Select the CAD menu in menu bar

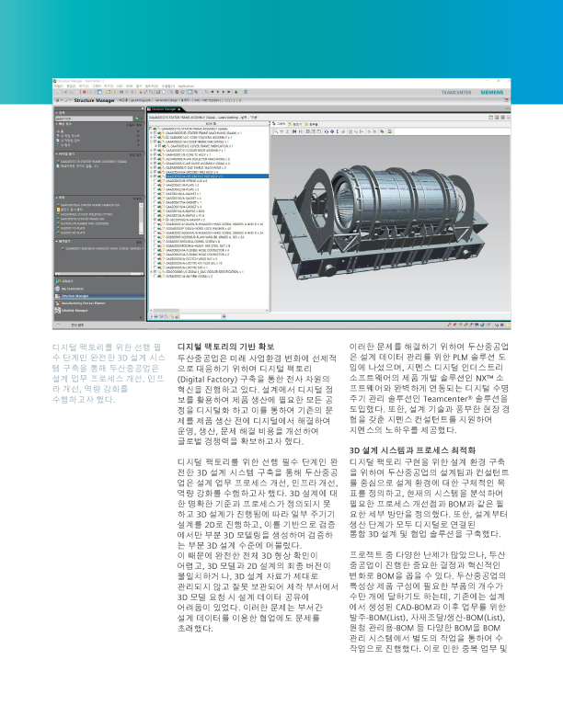pyautogui.click(x=120, y=85)
